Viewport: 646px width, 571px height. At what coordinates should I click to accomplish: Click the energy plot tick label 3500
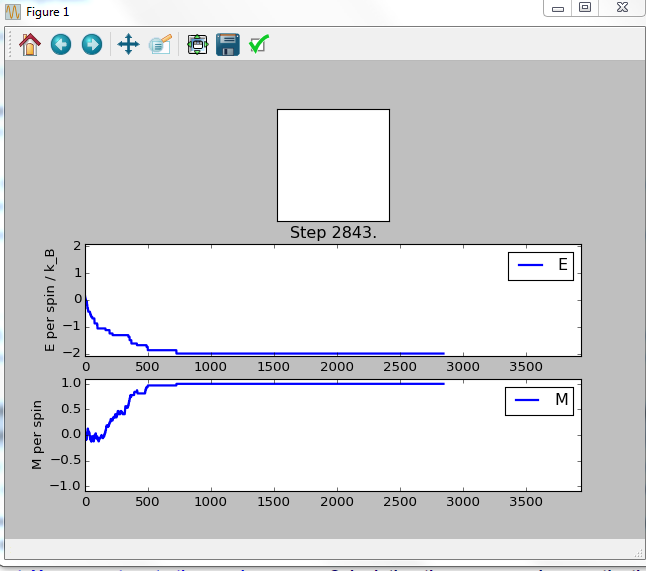click(526, 367)
